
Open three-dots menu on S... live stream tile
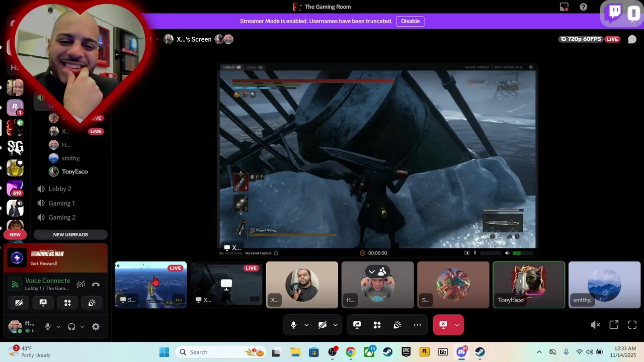[x=179, y=300]
